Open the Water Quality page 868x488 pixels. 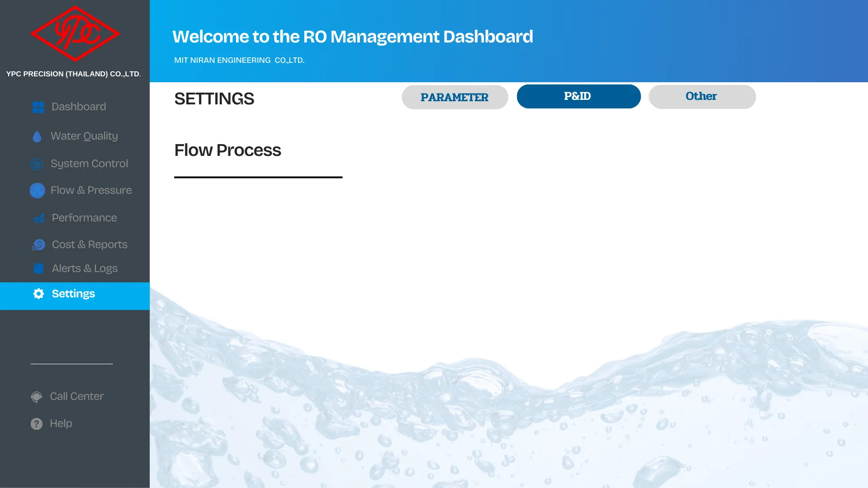pyautogui.click(x=84, y=136)
